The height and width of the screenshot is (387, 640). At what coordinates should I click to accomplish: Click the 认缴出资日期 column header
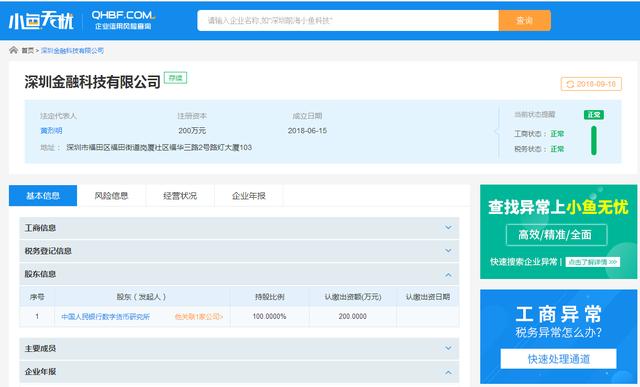click(x=428, y=297)
